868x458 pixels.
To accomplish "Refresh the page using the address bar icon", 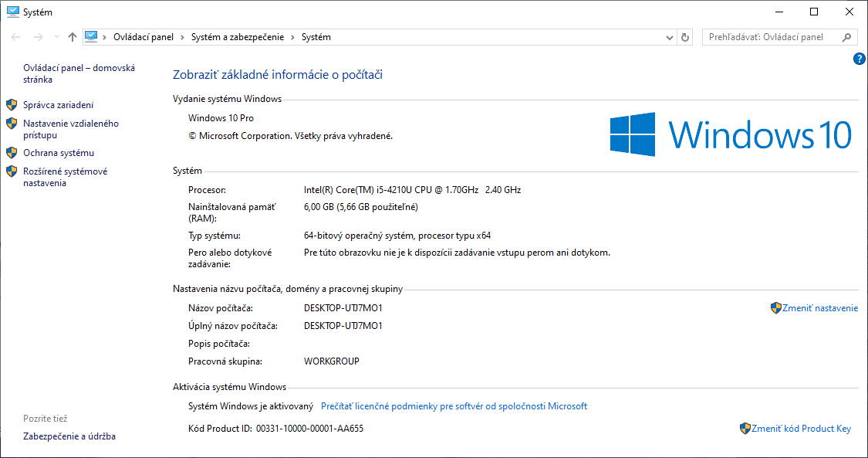I will 685,36.
